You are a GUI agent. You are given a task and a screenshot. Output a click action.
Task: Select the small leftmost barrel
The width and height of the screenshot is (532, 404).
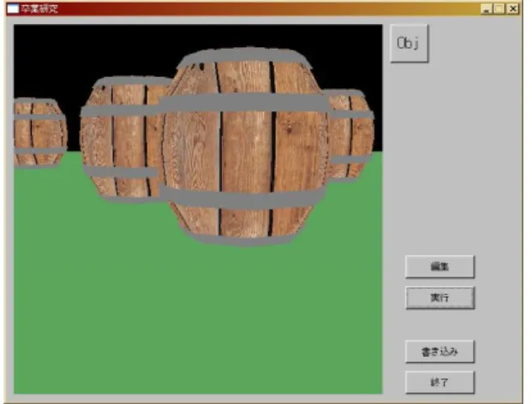coord(40,133)
